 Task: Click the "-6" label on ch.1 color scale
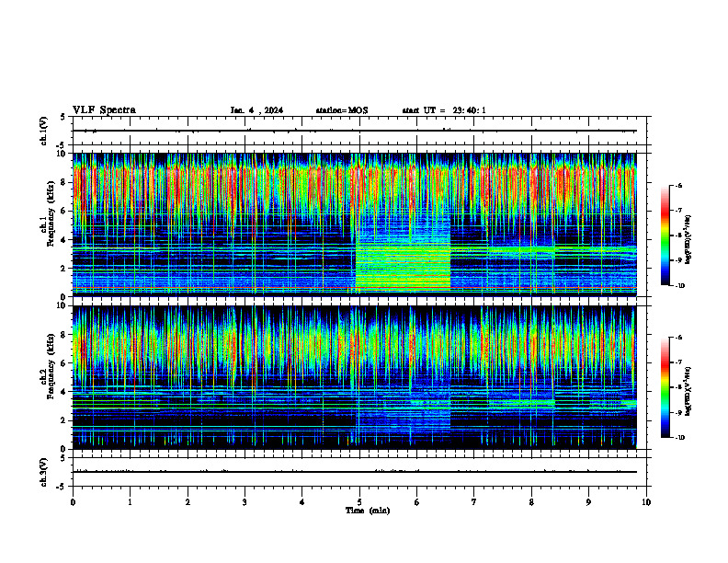click(x=678, y=185)
